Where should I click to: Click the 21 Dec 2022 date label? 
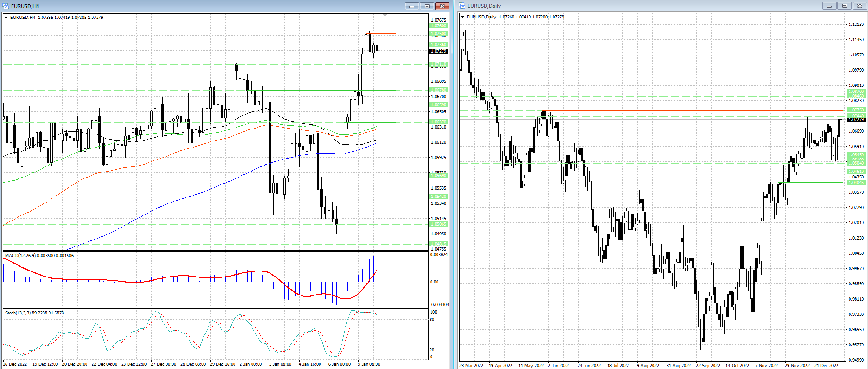coord(826,366)
